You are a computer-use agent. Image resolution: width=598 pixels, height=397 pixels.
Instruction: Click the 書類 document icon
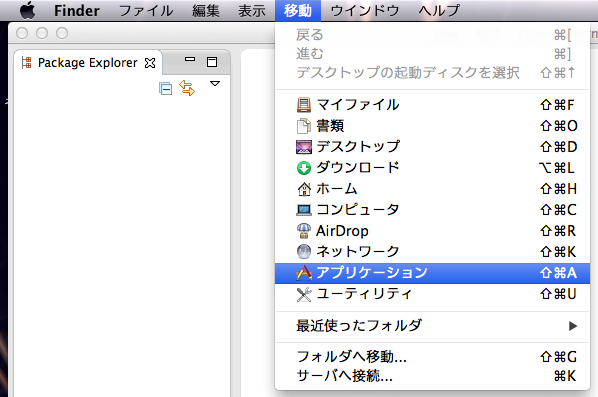pyautogui.click(x=304, y=126)
